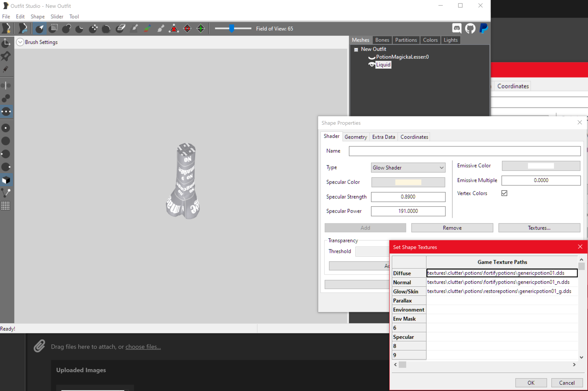
Task: Toggle the wireframe display icon
Action: pyautogui.click(x=6, y=193)
